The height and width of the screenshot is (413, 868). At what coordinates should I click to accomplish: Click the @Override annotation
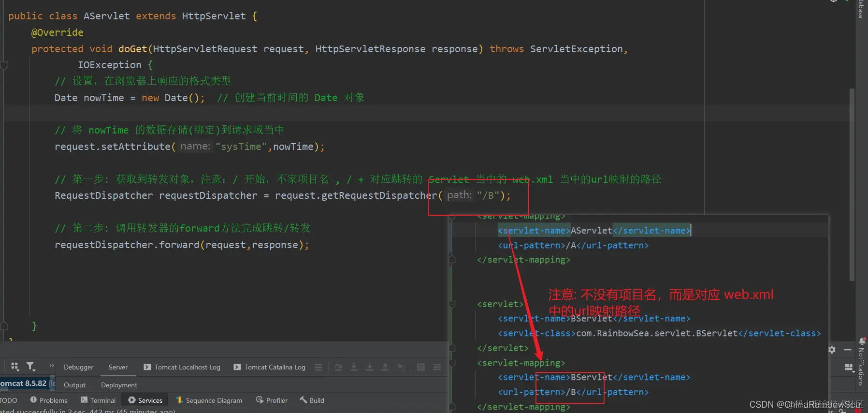pos(57,32)
